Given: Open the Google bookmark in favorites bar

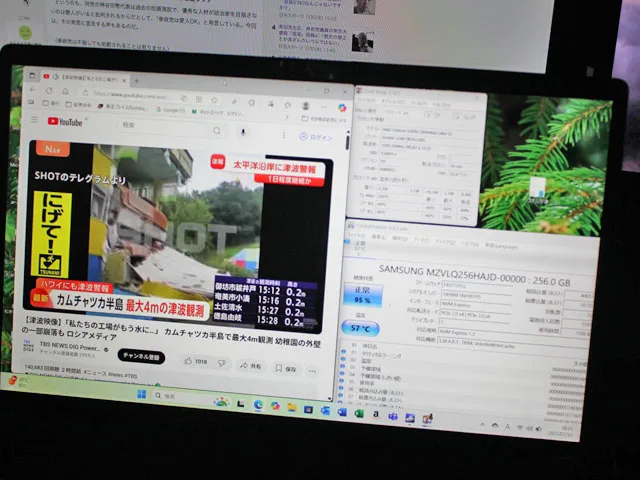Looking at the screenshot, I should 171,110.
